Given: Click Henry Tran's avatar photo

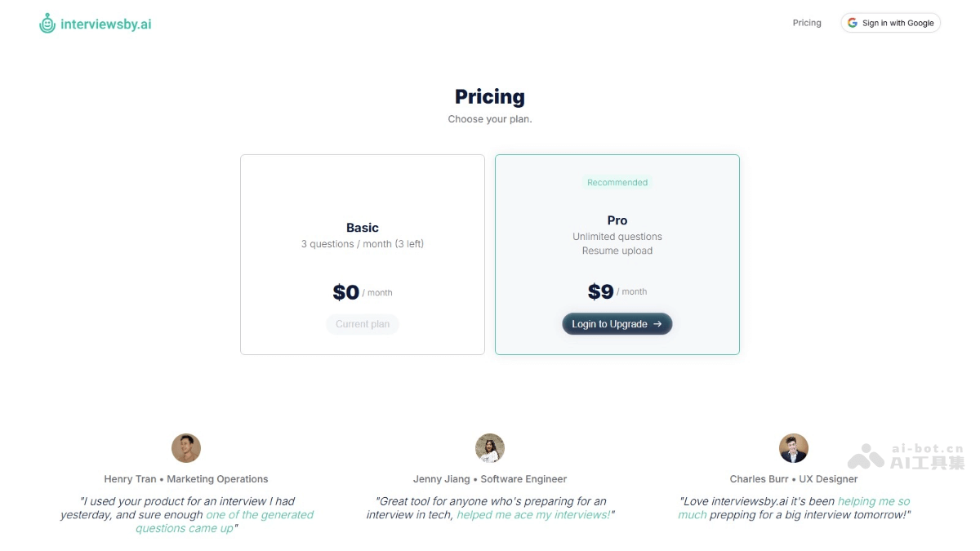Looking at the screenshot, I should pos(186,448).
